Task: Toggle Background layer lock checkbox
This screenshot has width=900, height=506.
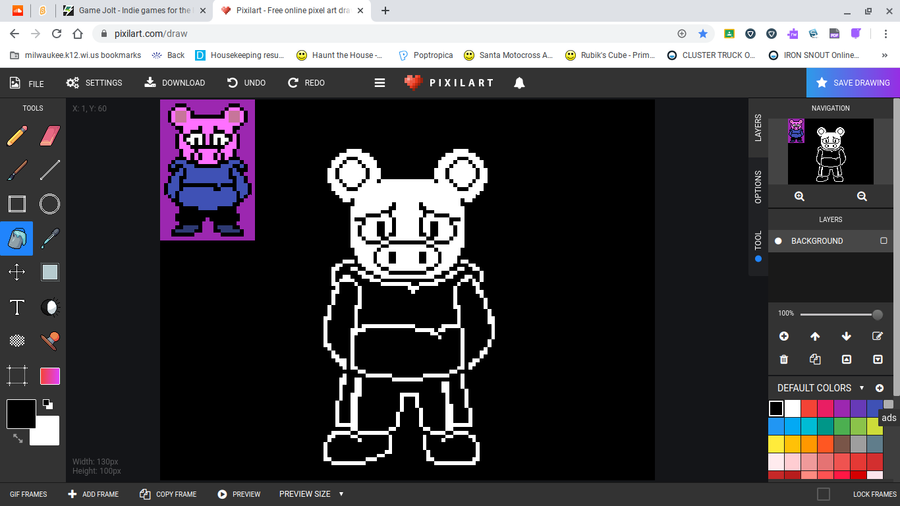Action: click(883, 241)
